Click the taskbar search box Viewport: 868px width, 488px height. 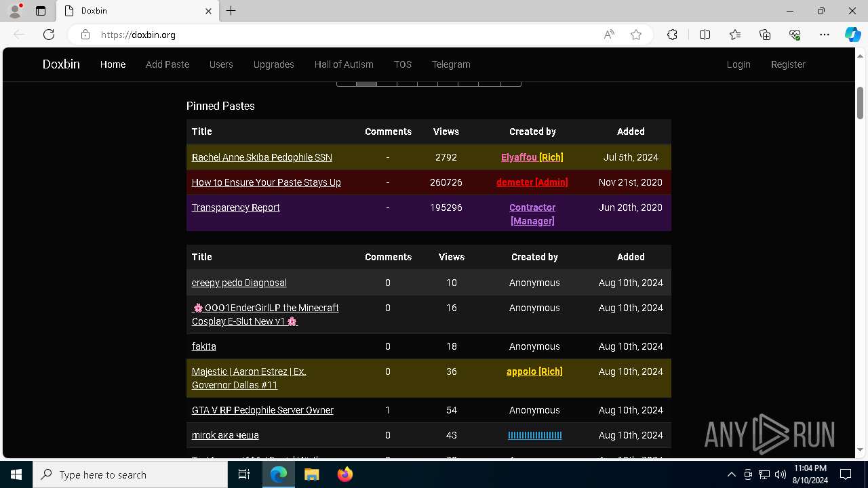tap(130, 474)
